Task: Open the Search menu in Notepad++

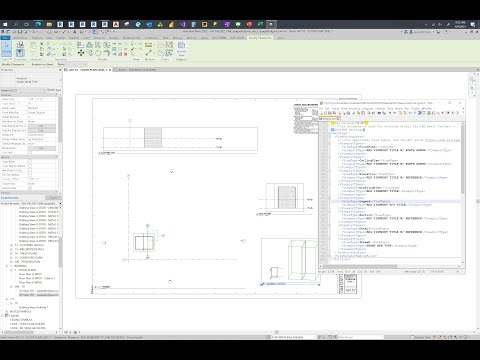Action: pos(335,109)
